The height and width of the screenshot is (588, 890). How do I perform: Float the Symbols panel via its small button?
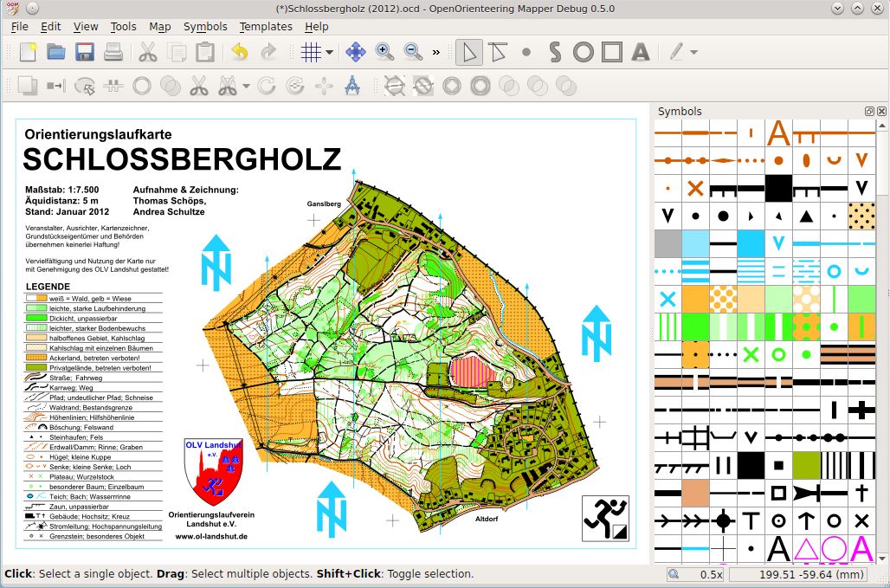(x=868, y=111)
